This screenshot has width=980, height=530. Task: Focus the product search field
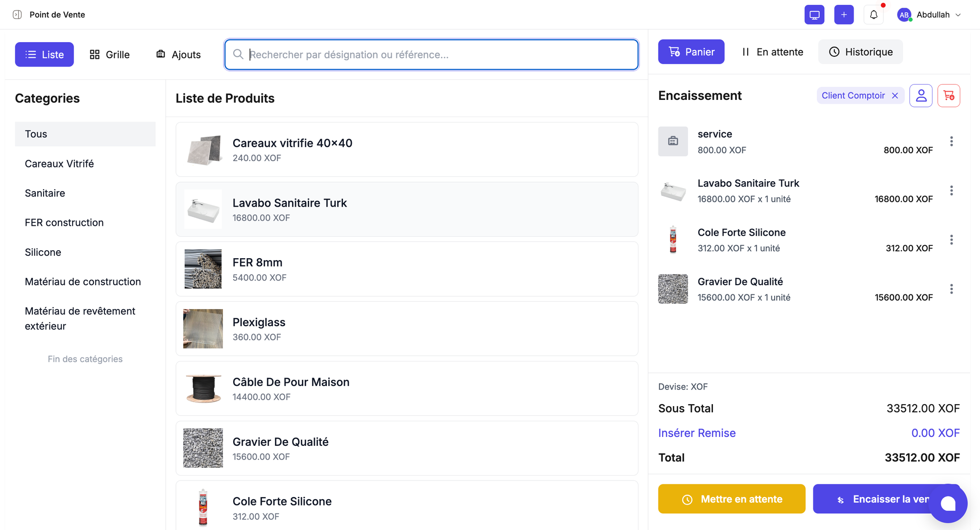point(431,54)
